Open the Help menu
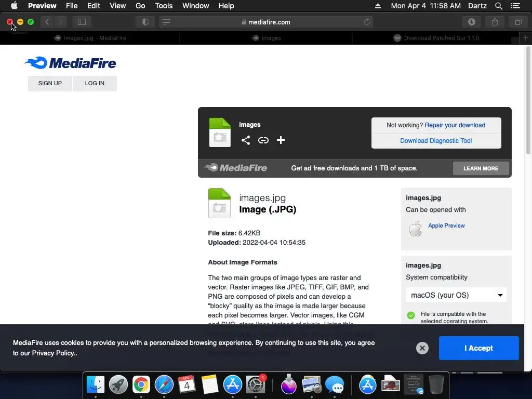 point(227,6)
